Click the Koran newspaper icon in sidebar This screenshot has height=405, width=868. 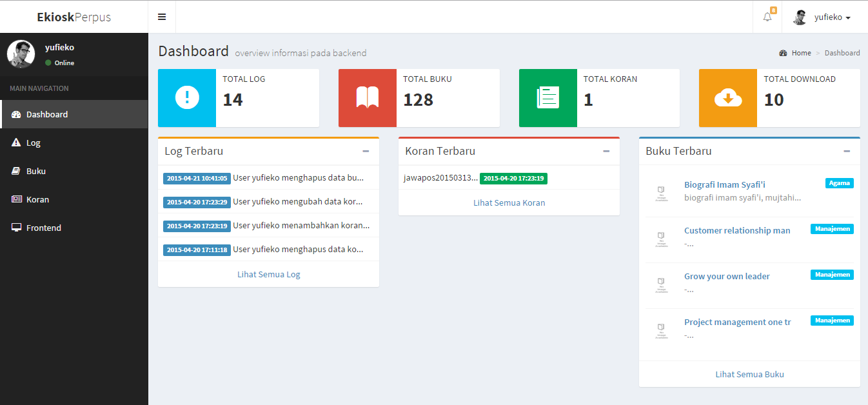[x=16, y=199]
